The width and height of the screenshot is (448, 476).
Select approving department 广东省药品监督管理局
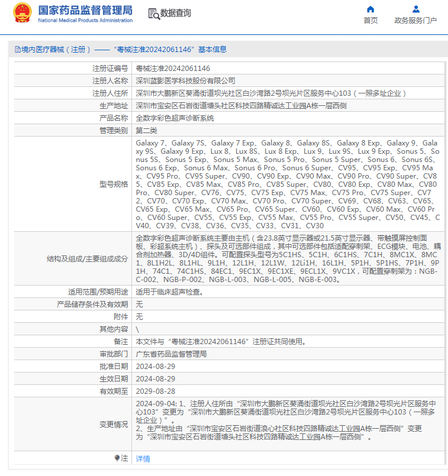[171, 354]
